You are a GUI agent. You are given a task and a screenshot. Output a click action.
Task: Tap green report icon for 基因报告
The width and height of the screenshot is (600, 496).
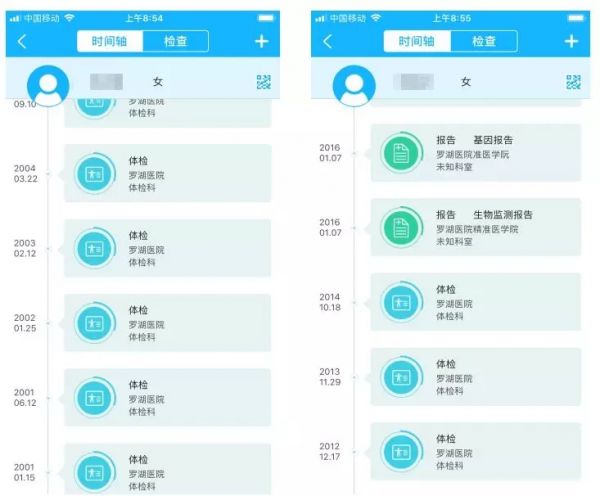click(401, 153)
